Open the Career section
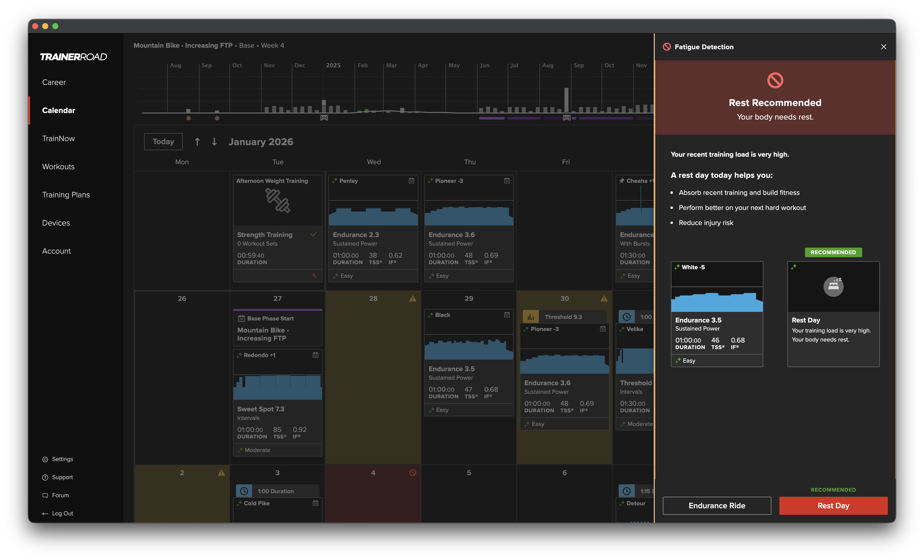Screen dimensions: 924x560 [54, 82]
